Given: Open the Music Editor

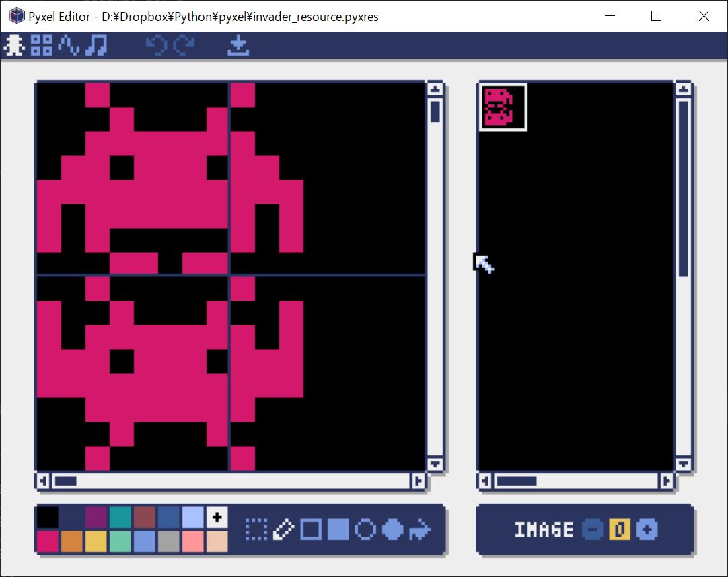Looking at the screenshot, I should coord(97,46).
